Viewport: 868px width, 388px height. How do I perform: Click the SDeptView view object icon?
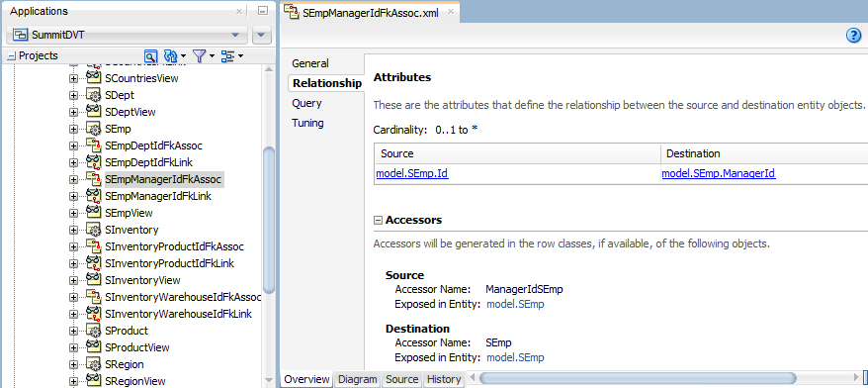coord(93,112)
